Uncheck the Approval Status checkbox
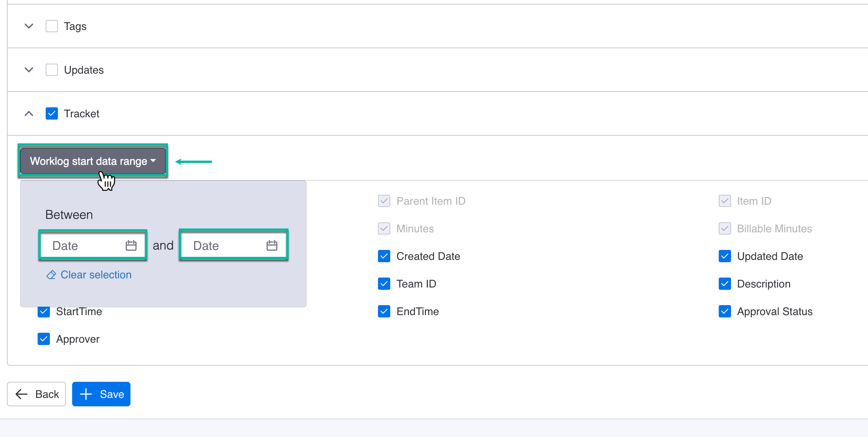868x437 pixels. 724,311
